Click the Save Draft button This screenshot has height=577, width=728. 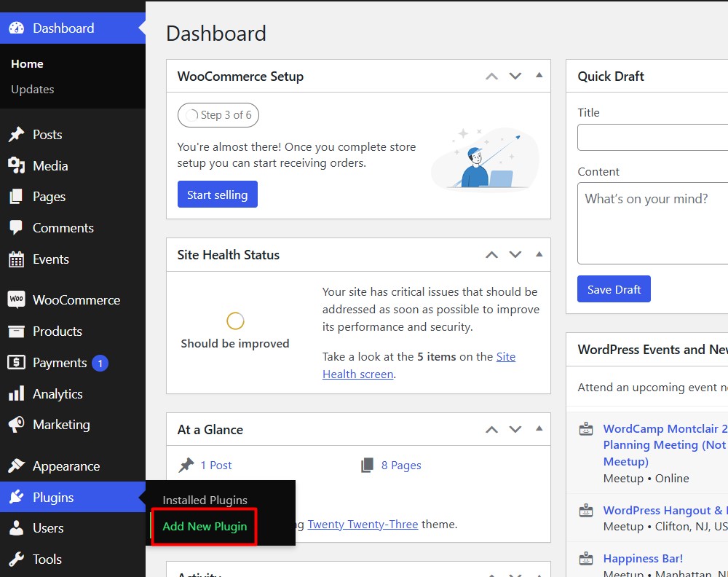[614, 289]
